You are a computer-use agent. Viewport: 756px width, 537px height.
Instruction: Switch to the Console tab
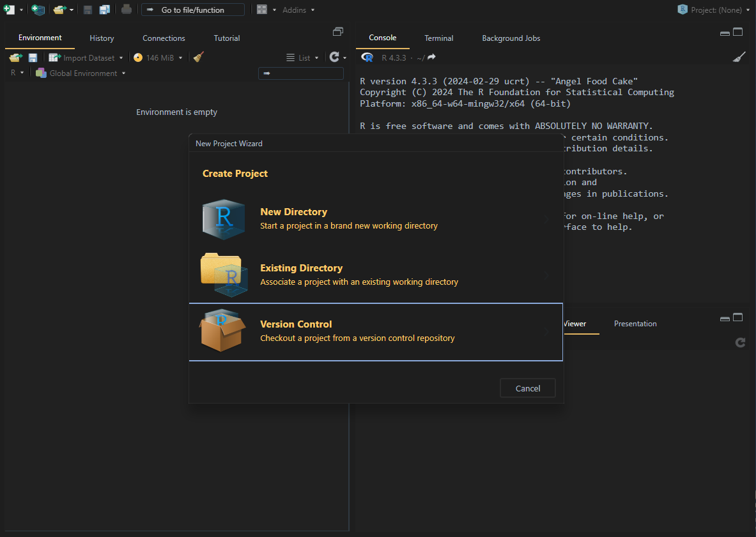click(x=382, y=38)
